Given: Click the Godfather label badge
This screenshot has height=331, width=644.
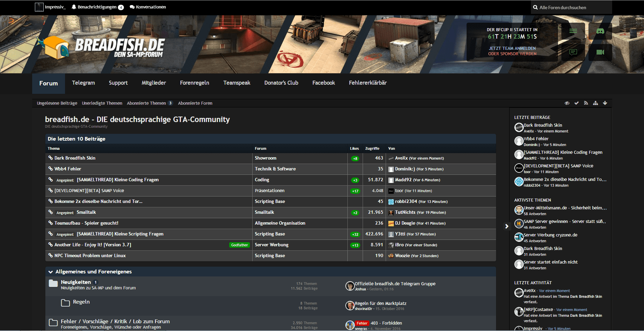Looking at the screenshot, I should (239, 245).
